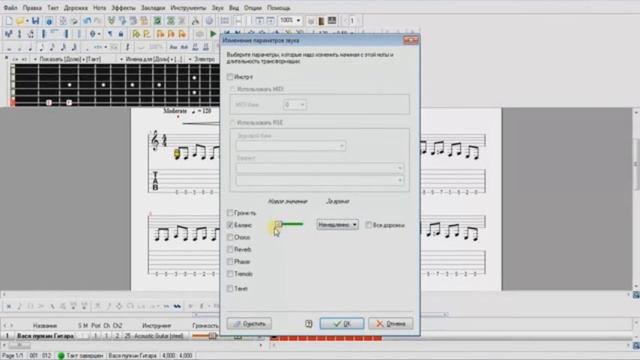The image size is (640, 360).
Task: Open the MIDI bank number dropdown
Action: [295, 105]
